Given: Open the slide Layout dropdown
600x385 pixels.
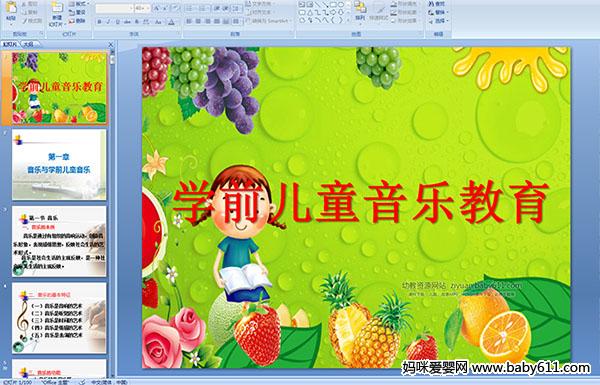Looking at the screenshot, I should (x=79, y=3).
